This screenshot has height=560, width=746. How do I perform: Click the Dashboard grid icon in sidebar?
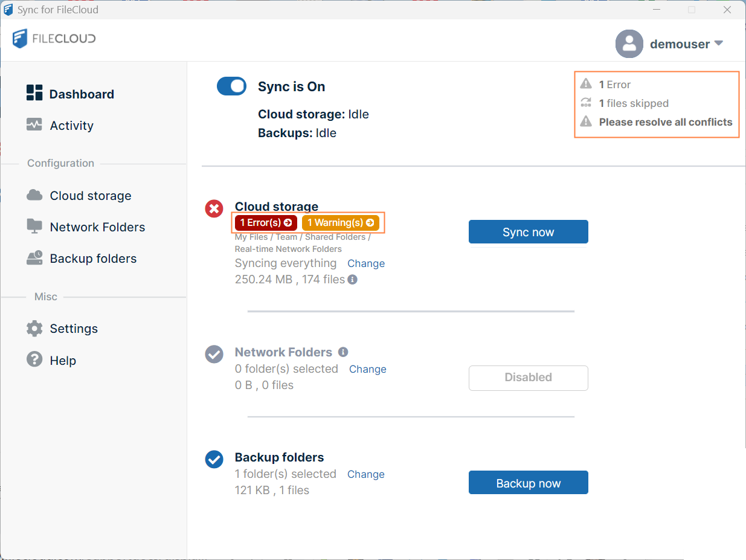[x=34, y=93]
